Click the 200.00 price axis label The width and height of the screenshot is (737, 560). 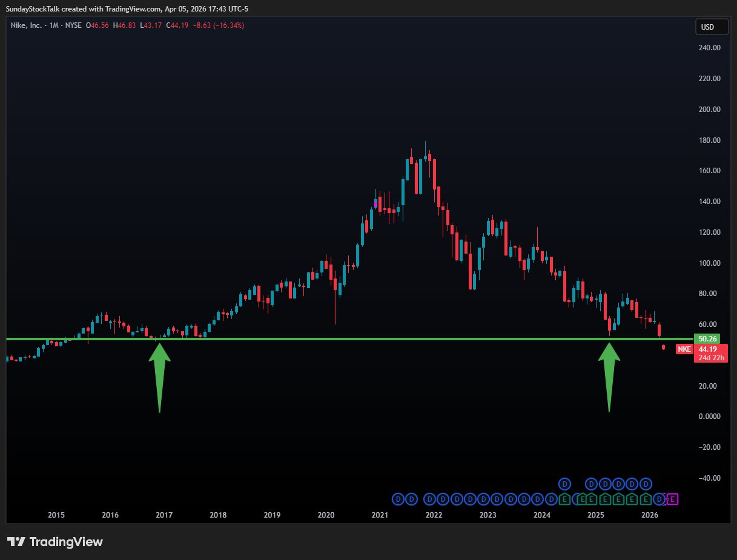click(709, 110)
